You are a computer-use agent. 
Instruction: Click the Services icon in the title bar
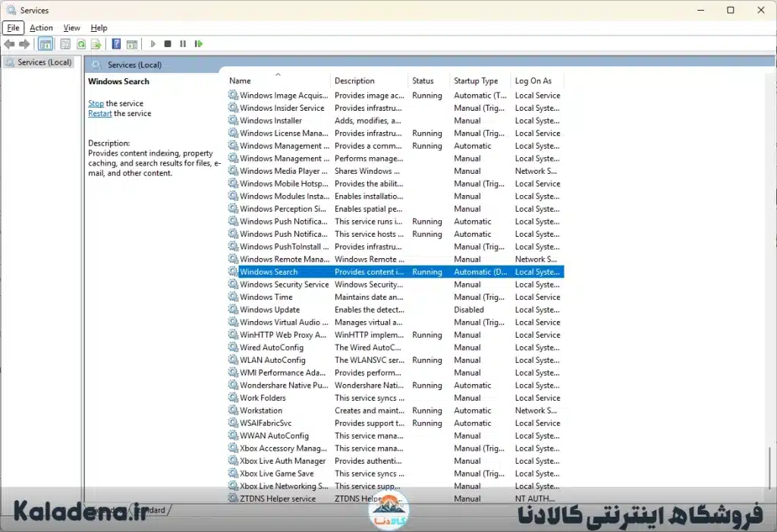[11, 10]
